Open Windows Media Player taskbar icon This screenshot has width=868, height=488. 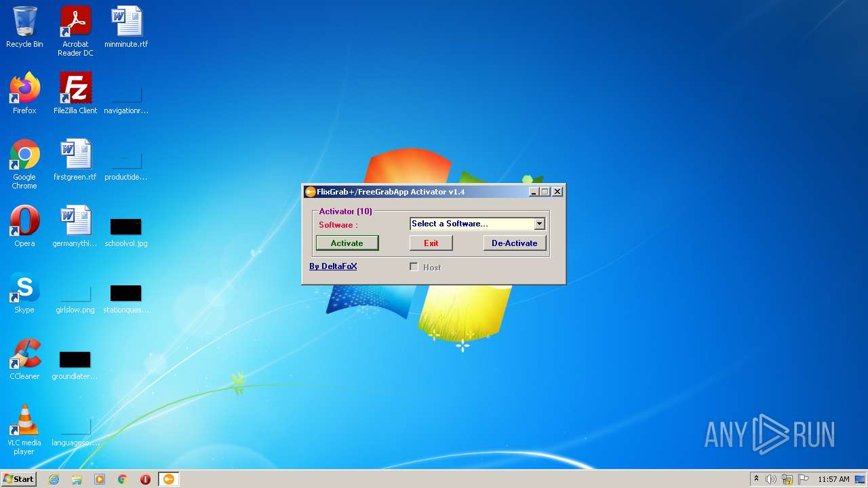tap(100, 479)
